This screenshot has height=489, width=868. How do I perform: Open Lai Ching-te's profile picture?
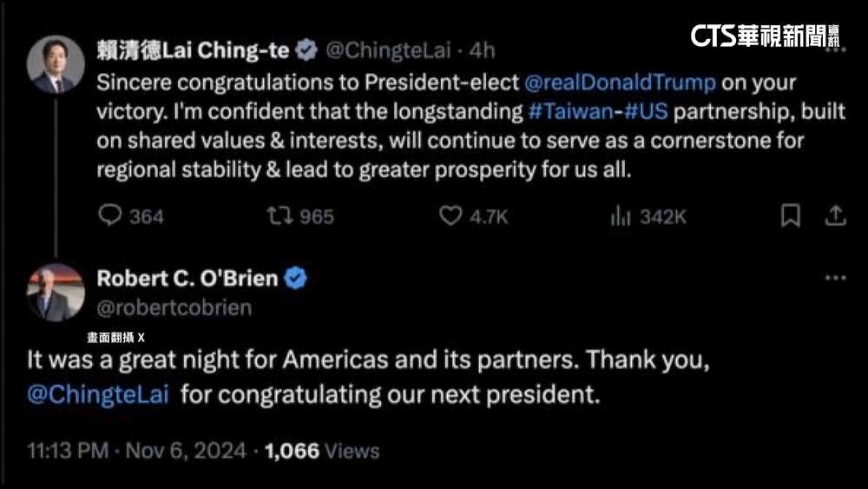tap(56, 64)
